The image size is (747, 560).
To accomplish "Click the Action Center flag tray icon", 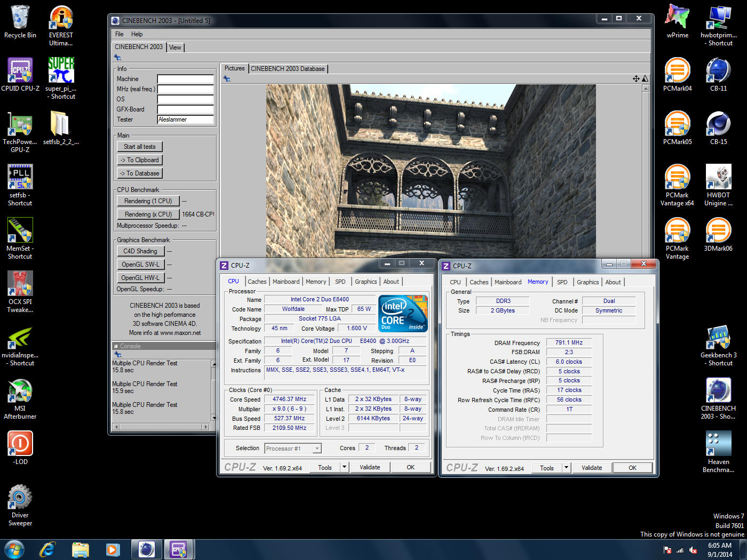I will tap(667, 550).
